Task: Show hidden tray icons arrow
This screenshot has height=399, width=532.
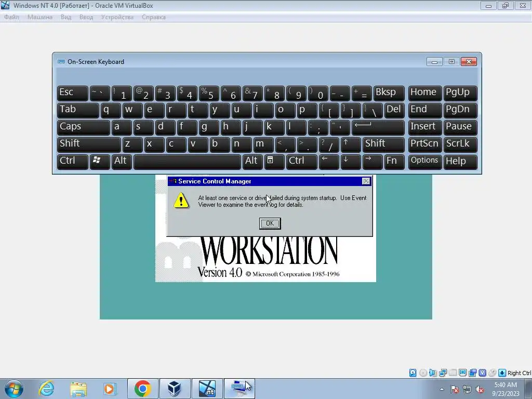Action: coord(442,389)
